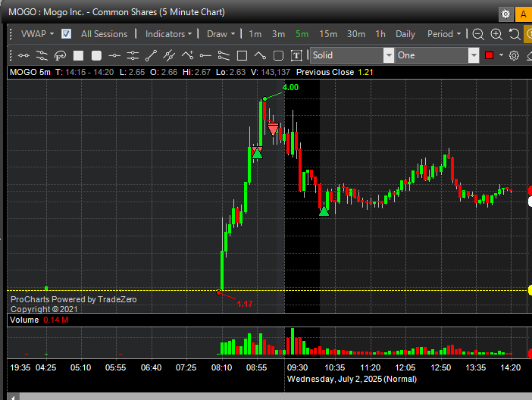Open drawing settings gear icon
Screen dimensions: 532x400
[514, 55]
